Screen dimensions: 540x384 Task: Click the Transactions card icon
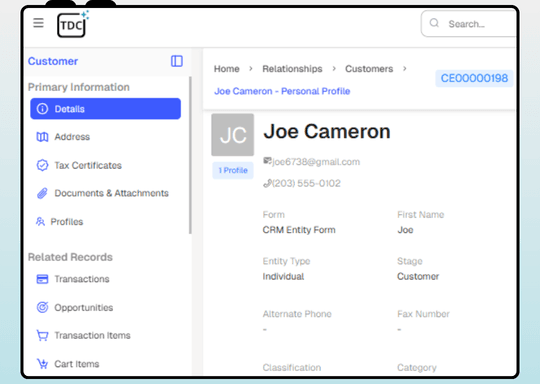(x=42, y=279)
